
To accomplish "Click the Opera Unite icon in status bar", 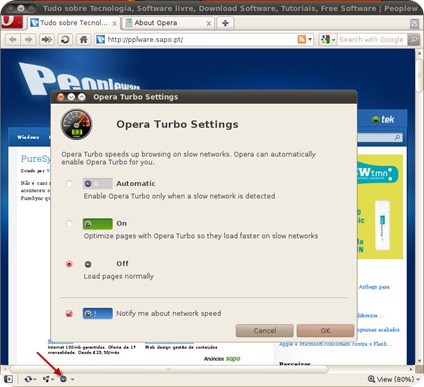I will pyautogui.click(x=46, y=379).
